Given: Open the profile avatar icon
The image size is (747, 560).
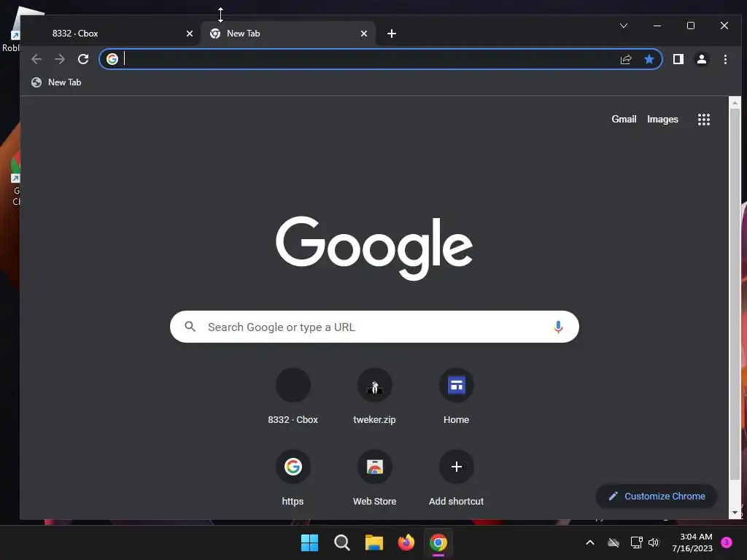Looking at the screenshot, I should [702, 59].
